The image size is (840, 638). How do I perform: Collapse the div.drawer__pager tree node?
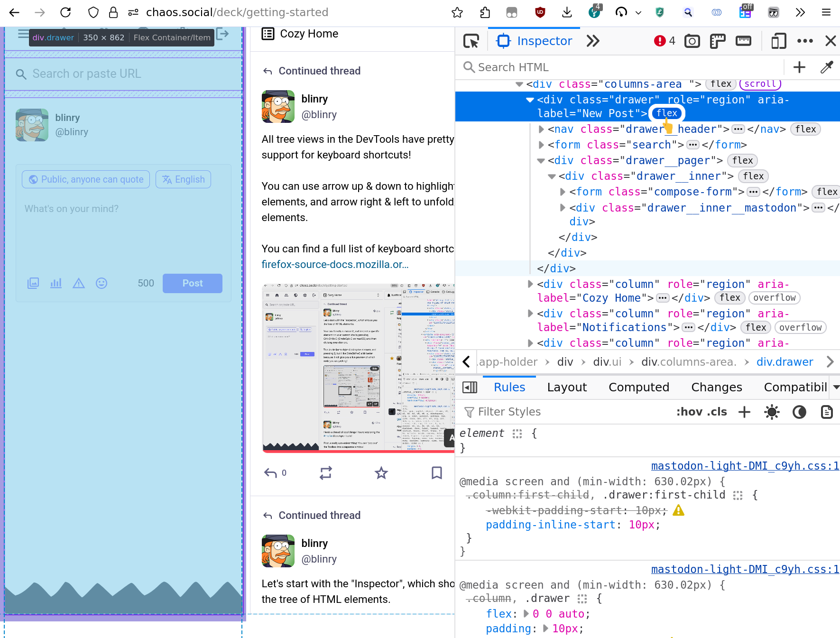pos(541,160)
